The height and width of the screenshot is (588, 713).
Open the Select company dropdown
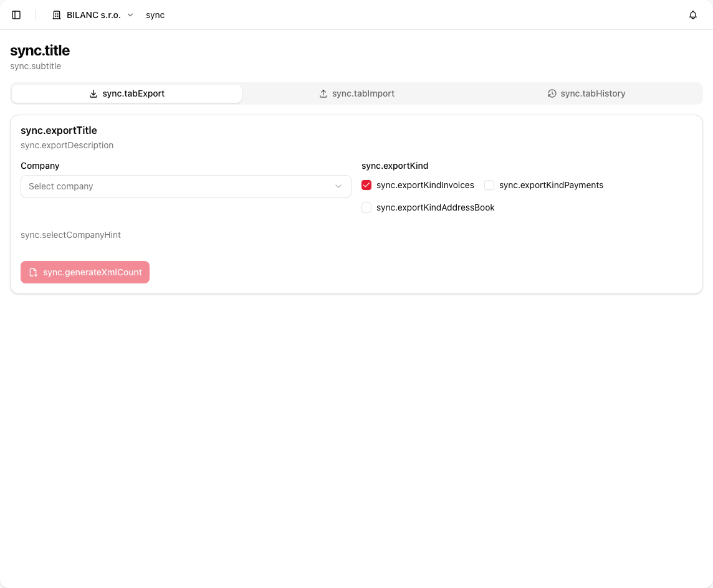(x=186, y=186)
